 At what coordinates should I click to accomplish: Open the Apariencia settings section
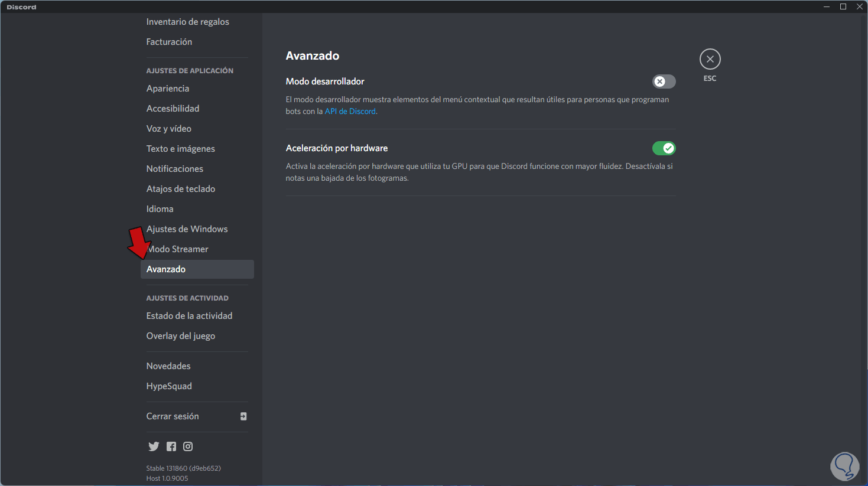(168, 89)
